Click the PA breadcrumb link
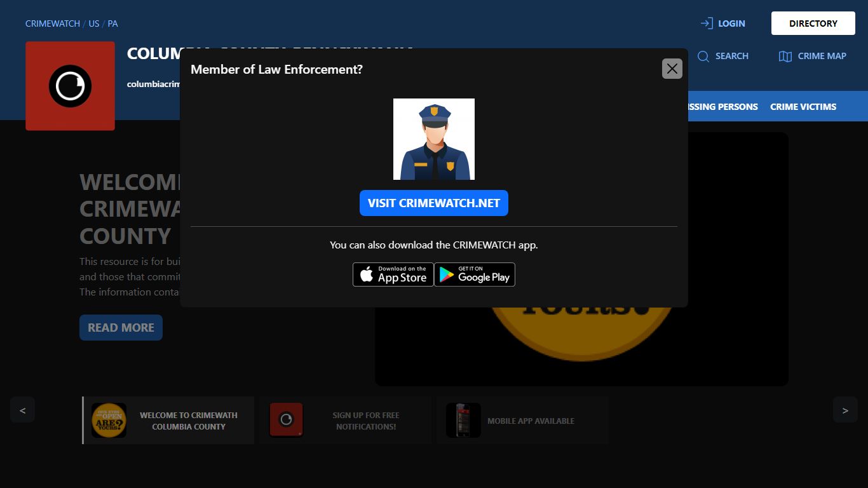The width and height of the screenshot is (868, 488). pyautogui.click(x=112, y=24)
